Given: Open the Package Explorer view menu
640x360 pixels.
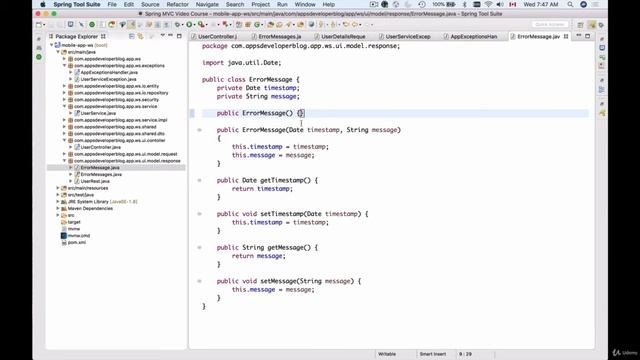Looking at the screenshot, I should click(162, 36).
